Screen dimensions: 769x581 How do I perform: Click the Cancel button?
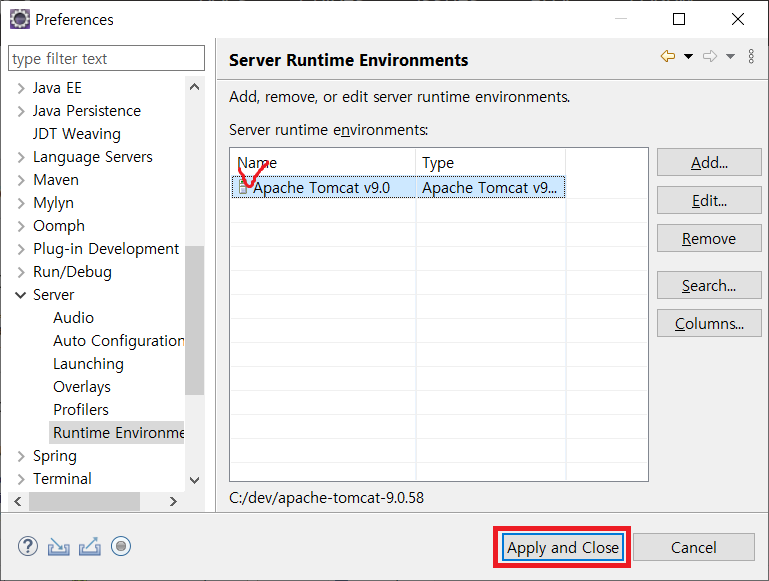[693, 547]
